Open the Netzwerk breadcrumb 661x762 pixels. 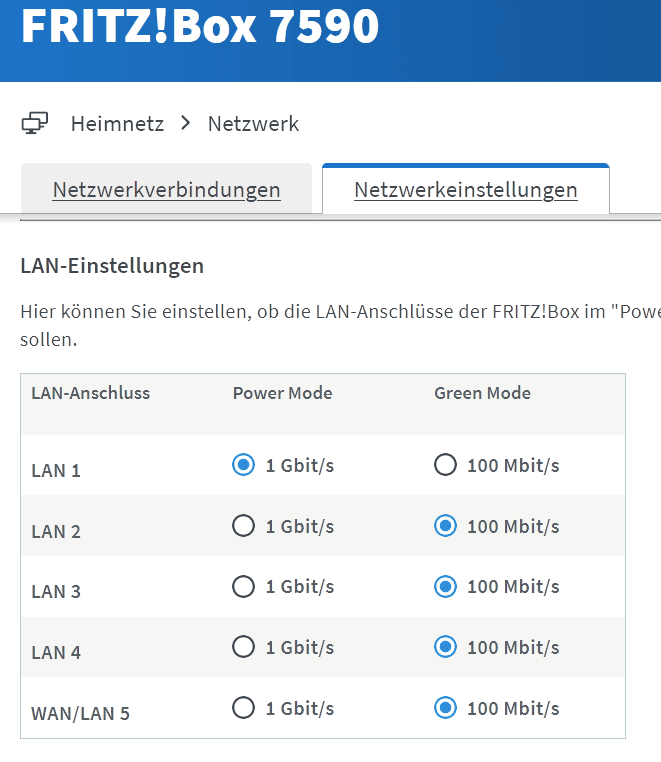pyautogui.click(x=253, y=123)
